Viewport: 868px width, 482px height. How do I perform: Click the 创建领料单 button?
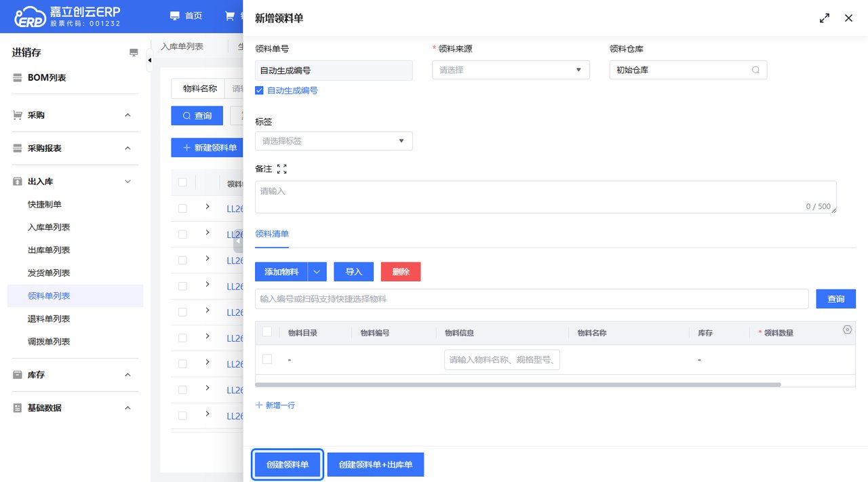(288, 465)
